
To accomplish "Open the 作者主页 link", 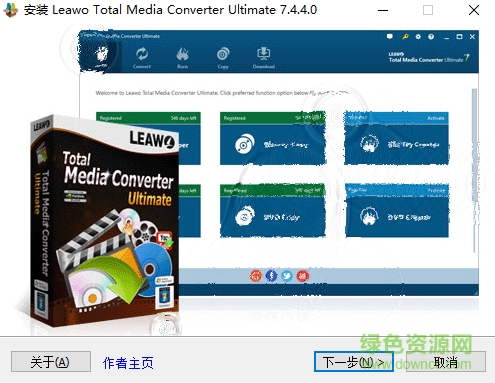I will click(128, 363).
